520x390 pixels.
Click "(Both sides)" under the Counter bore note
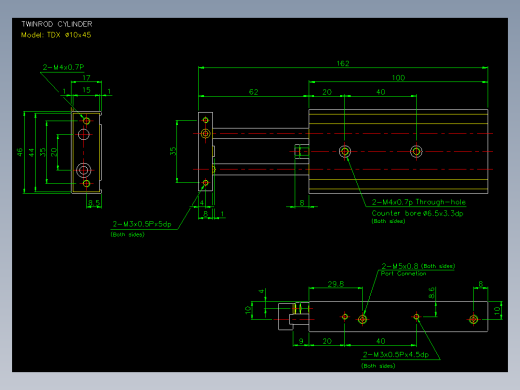tap(388, 221)
